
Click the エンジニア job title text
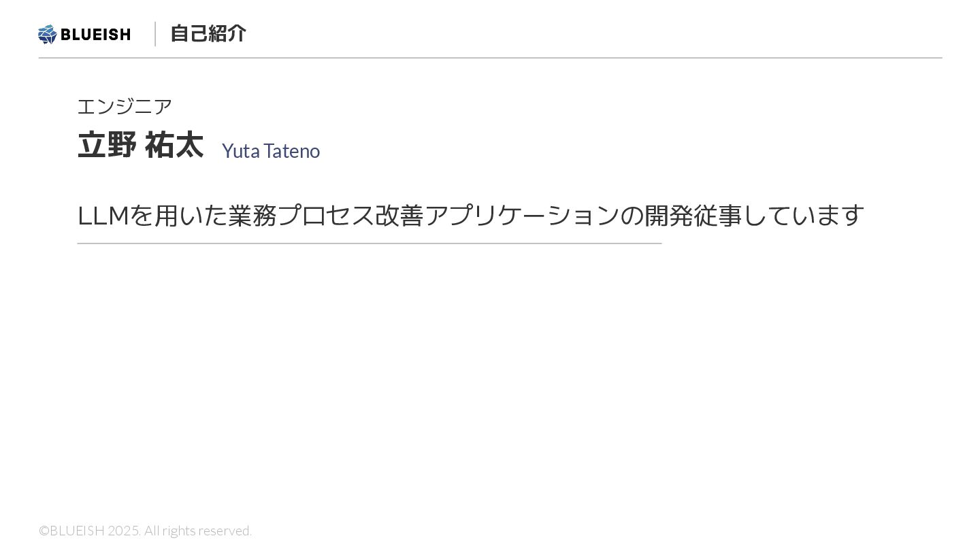(x=125, y=106)
